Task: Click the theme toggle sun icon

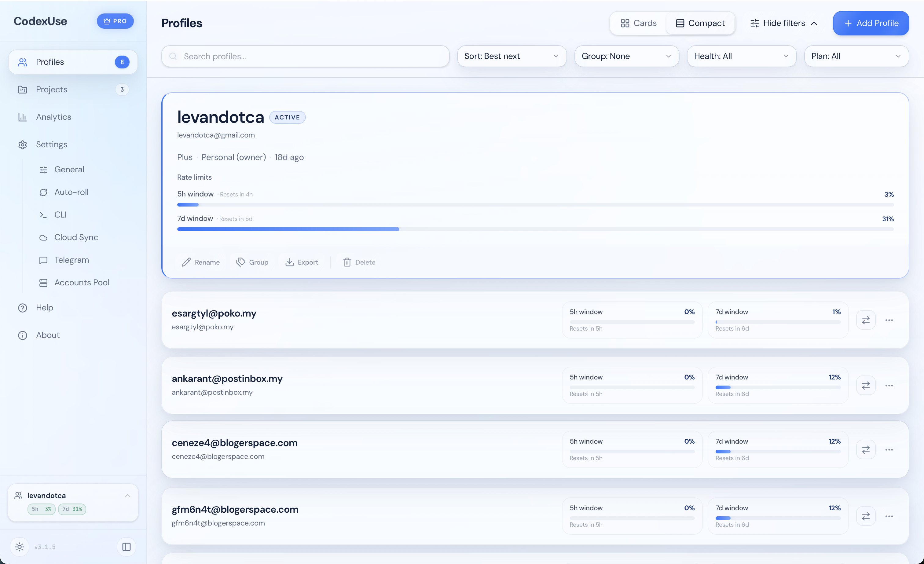Action: (20, 547)
